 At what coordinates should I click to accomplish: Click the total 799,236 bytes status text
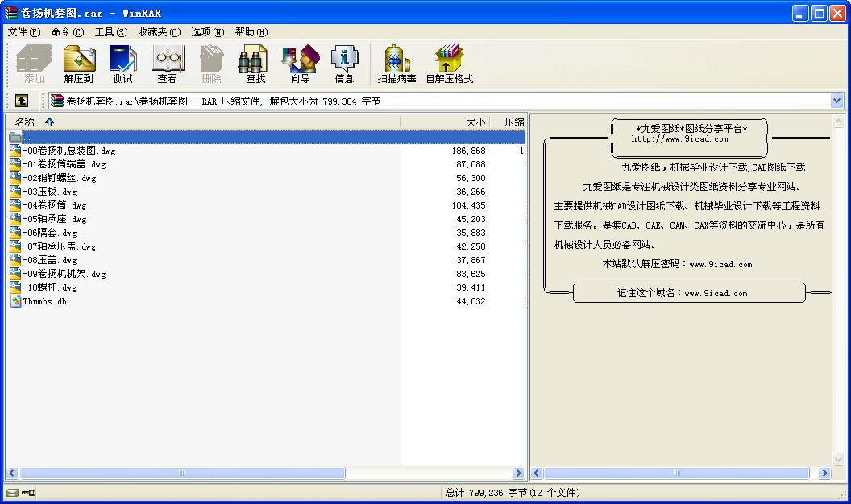(x=513, y=493)
